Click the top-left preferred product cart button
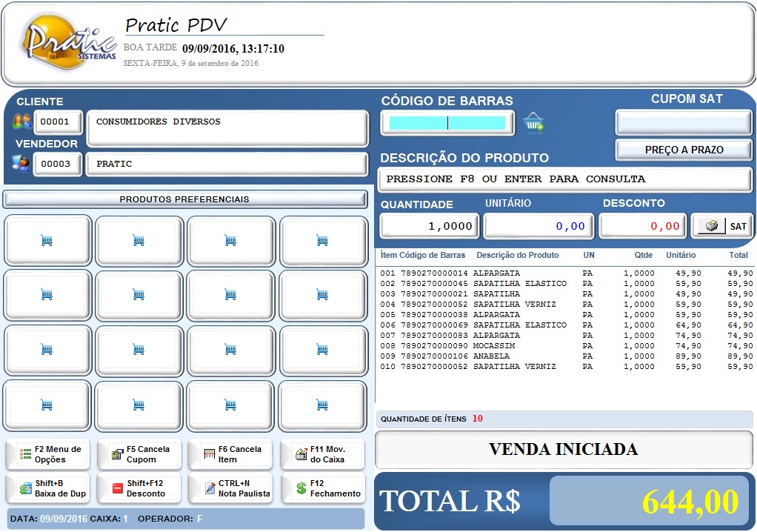Viewport: 757px width, 532px height. (47, 240)
